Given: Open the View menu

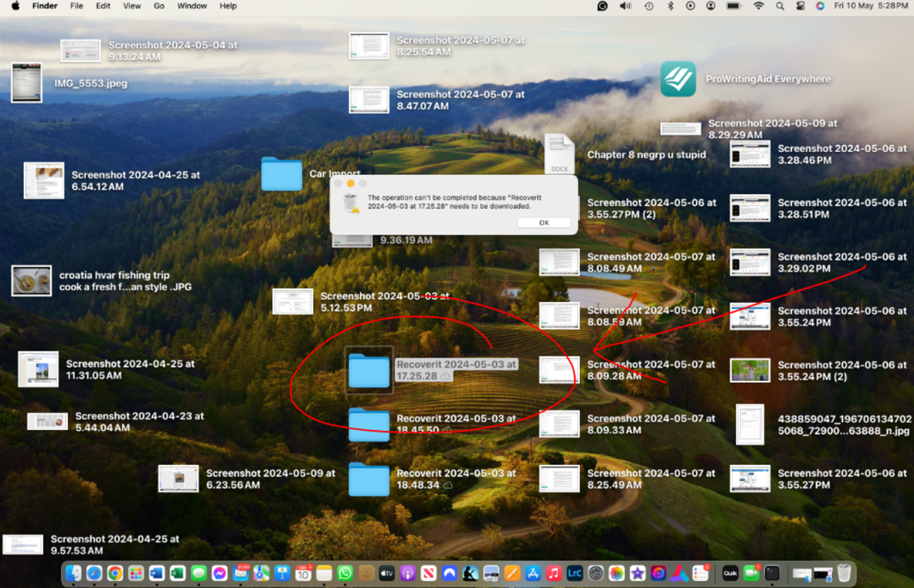Looking at the screenshot, I should click(x=131, y=6).
